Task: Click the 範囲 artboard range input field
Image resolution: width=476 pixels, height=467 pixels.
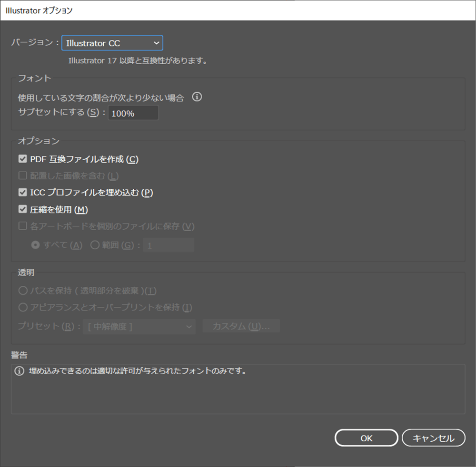Action: click(x=169, y=245)
